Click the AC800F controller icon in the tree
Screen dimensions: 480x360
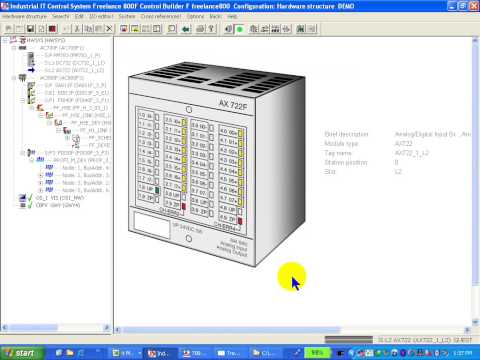22,78
